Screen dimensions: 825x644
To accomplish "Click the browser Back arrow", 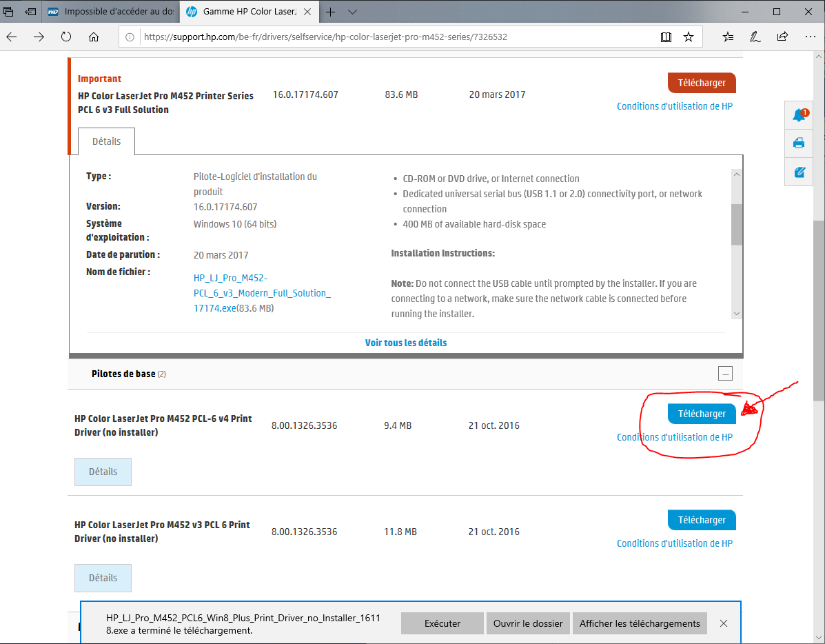I will point(12,37).
